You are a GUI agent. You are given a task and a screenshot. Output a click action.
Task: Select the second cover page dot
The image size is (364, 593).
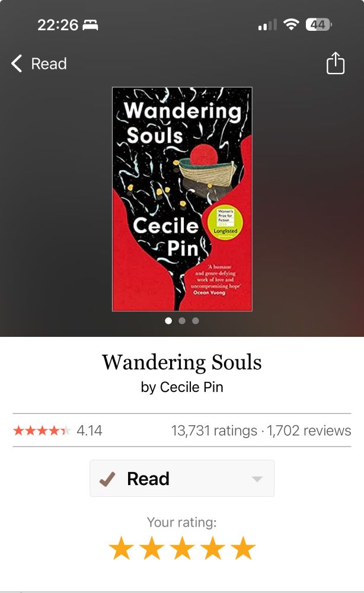182,321
